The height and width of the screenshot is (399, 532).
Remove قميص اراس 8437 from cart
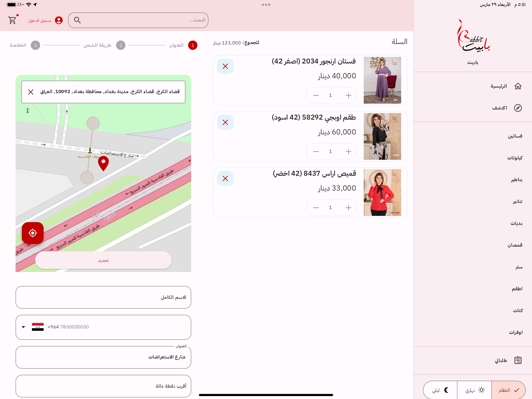click(225, 178)
